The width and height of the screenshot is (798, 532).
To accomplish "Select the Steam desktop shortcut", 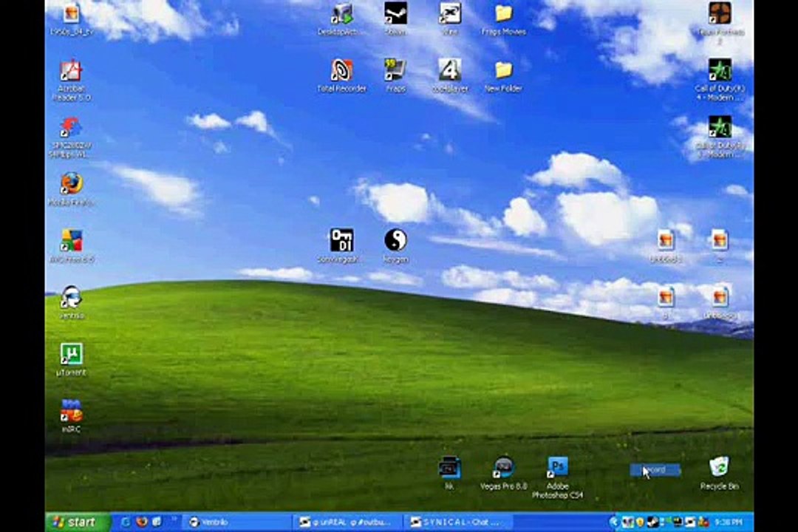I will click(395, 19).
